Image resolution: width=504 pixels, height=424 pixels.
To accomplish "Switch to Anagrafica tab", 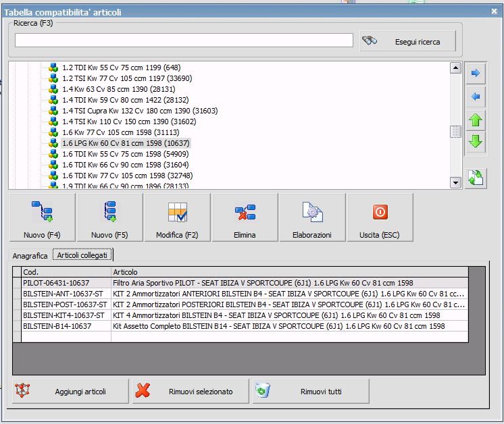I will tap(30, 256).
